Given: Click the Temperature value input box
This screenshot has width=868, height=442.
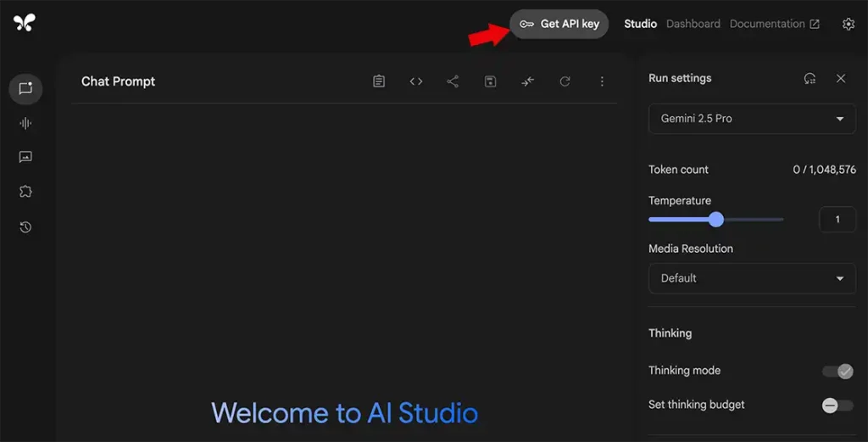Looking at the screenshot, I should pyautogui.click(x=837, y=220).
